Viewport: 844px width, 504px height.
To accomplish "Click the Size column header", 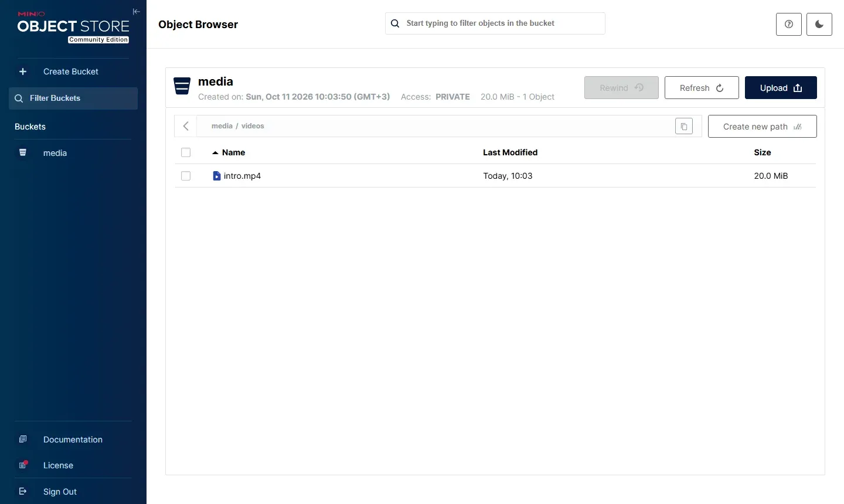I will pos(763,152).
